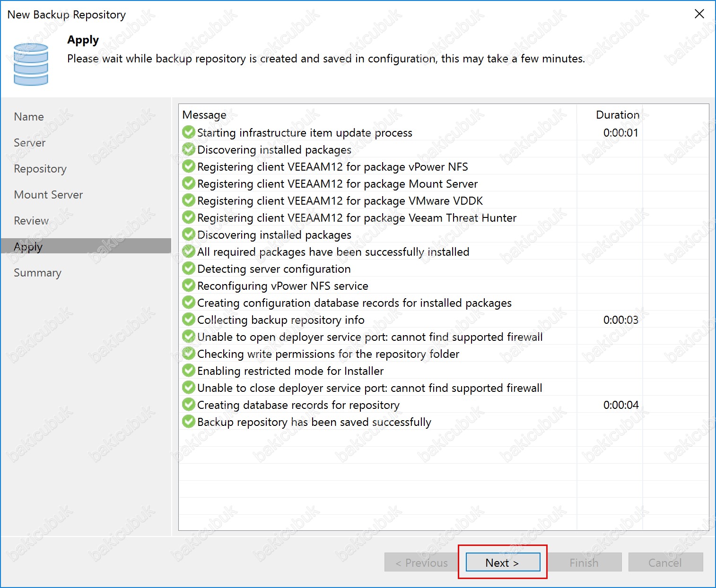The height and width of the screenshot is (588, 716).
Task: Select 'Starting infrastructure item update process' text
Action: point(305,133)
